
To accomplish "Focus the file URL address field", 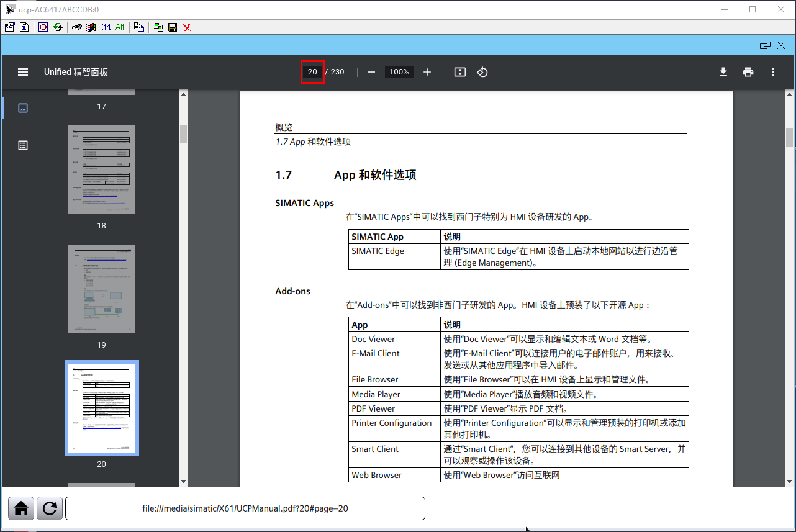I will [x=245, y=508].
